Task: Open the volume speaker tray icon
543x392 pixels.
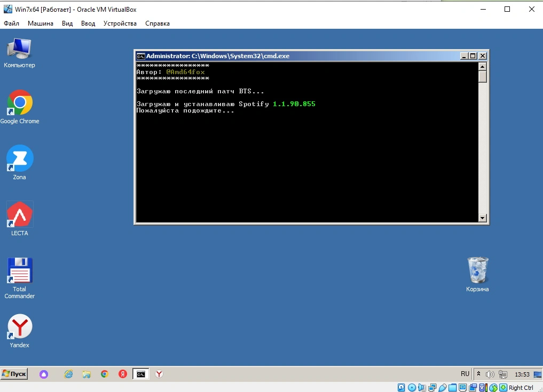Action: coord(490,374)
